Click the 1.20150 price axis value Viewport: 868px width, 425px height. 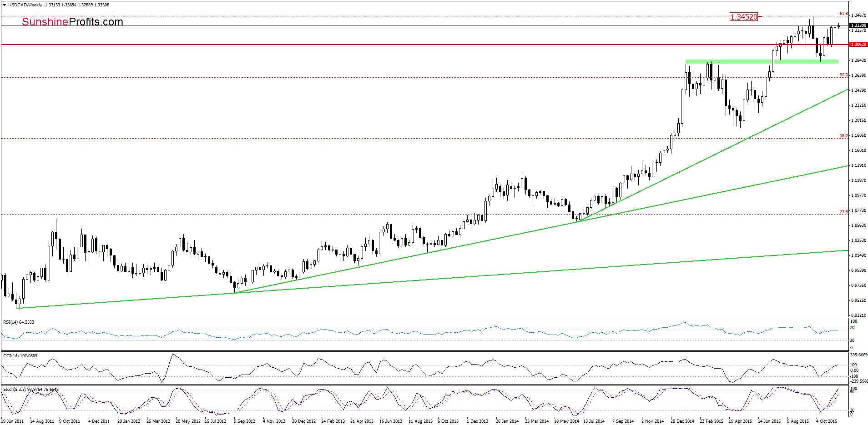[859, 120]
